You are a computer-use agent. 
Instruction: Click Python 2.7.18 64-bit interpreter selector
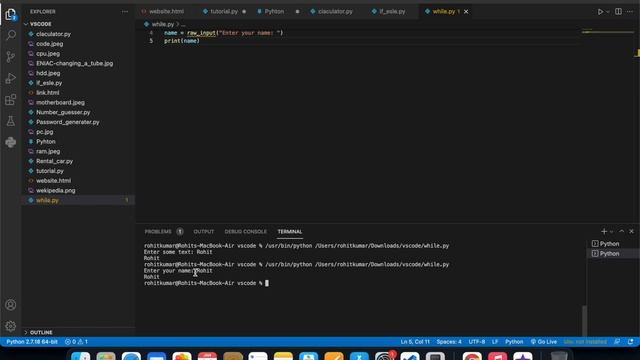pyautogui.click(x=32, y=342)
